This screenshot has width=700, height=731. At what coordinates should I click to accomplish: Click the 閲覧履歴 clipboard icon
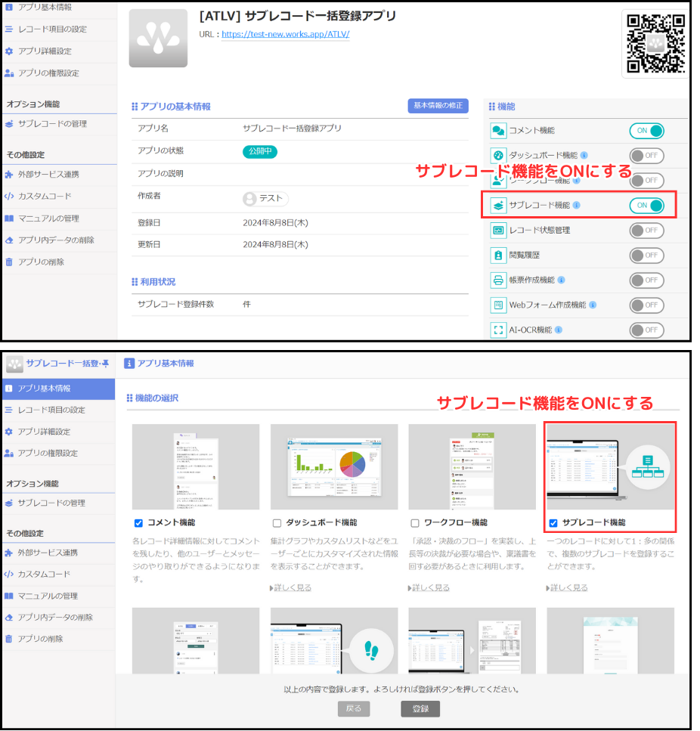(498, 256)
